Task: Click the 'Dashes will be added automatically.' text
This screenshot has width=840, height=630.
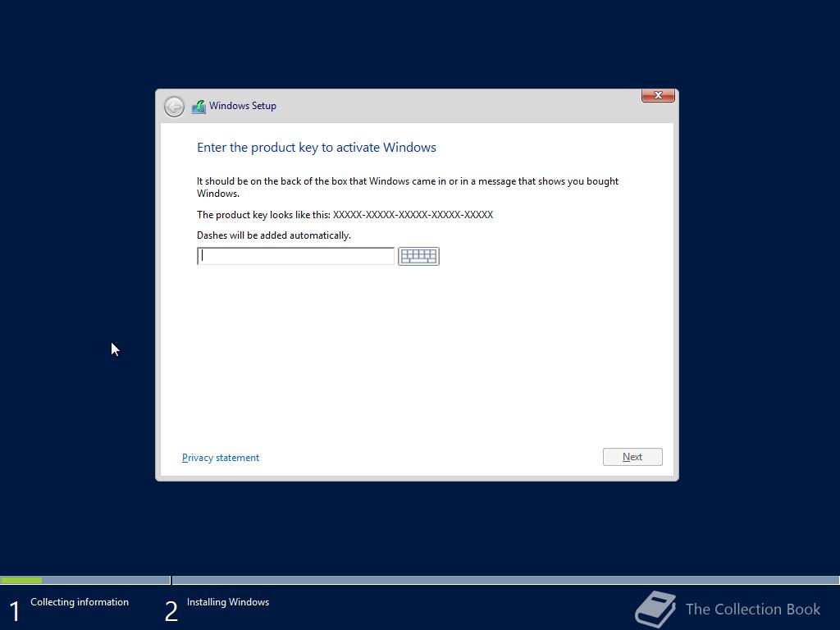Action: (x=274, y=235)
